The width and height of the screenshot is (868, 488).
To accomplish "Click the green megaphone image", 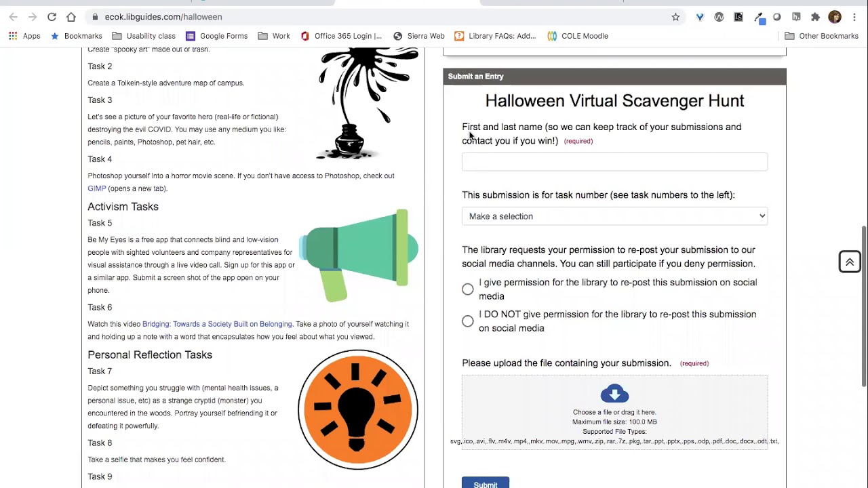I will (x=359, y=256).
